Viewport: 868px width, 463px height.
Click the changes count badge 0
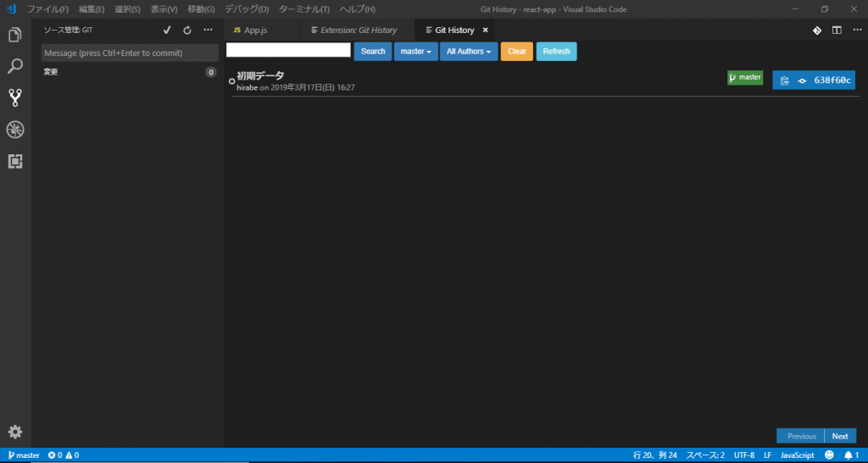210,72
